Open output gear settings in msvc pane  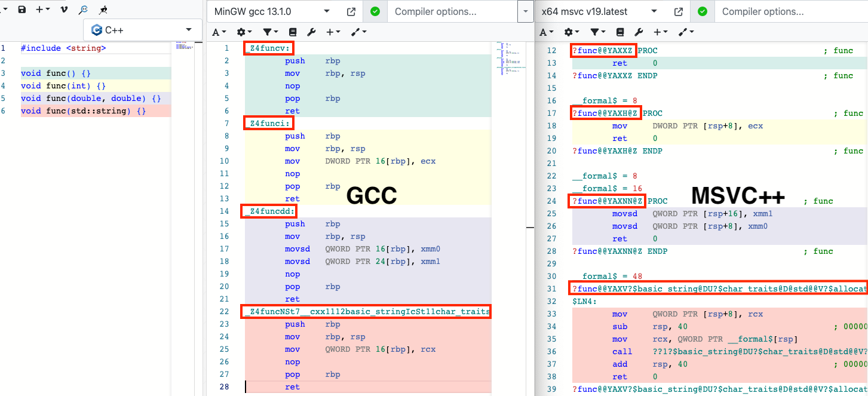(571, 32)
